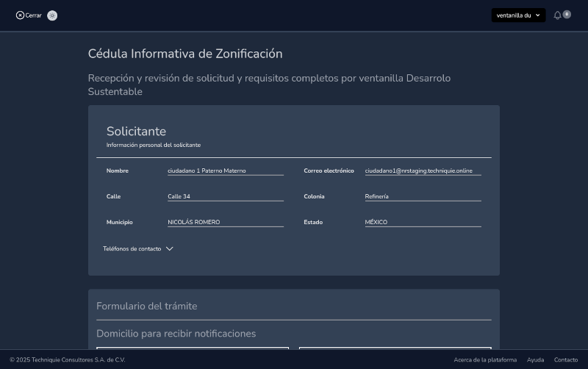Viewport: 588px width, 369px height.
Task: Expand Teléfonos de contacto chevron
Action: 170,249
